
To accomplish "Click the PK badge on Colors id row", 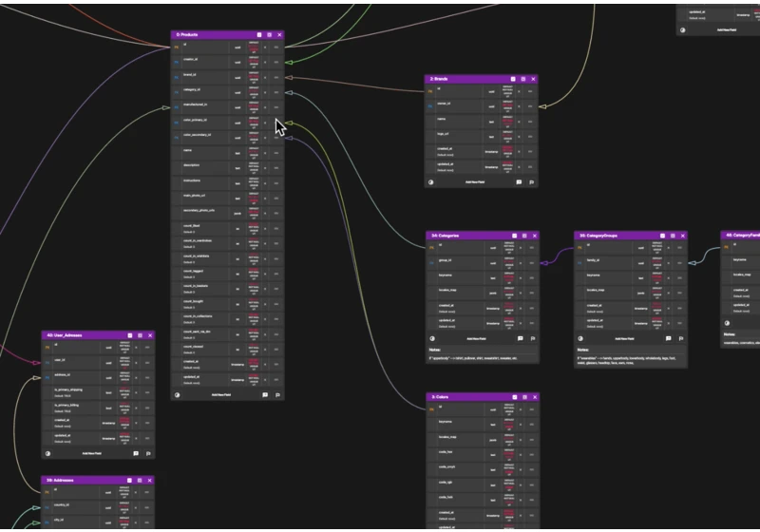I will 432,409.
